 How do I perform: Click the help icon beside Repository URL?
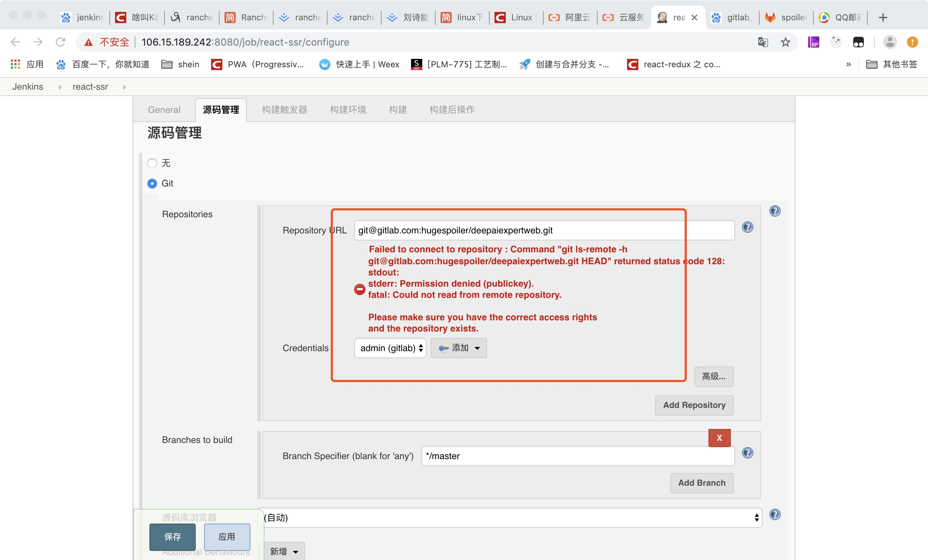(747, 227)
